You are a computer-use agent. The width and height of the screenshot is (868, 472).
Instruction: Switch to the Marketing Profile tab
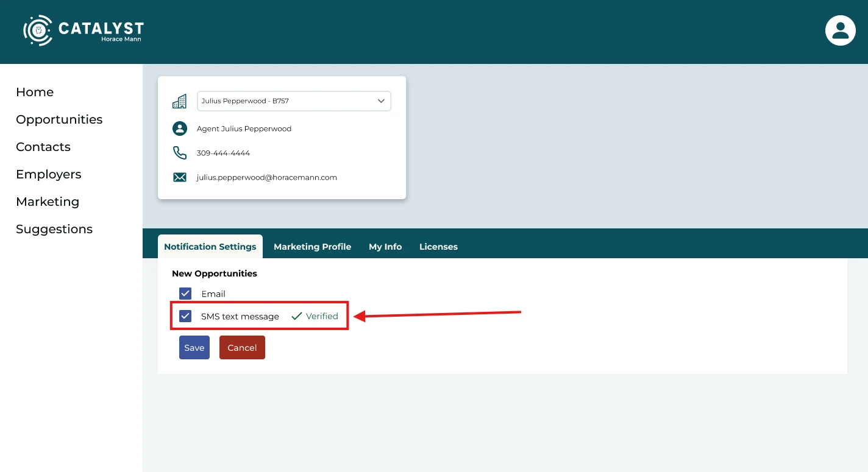click(312, 247)
